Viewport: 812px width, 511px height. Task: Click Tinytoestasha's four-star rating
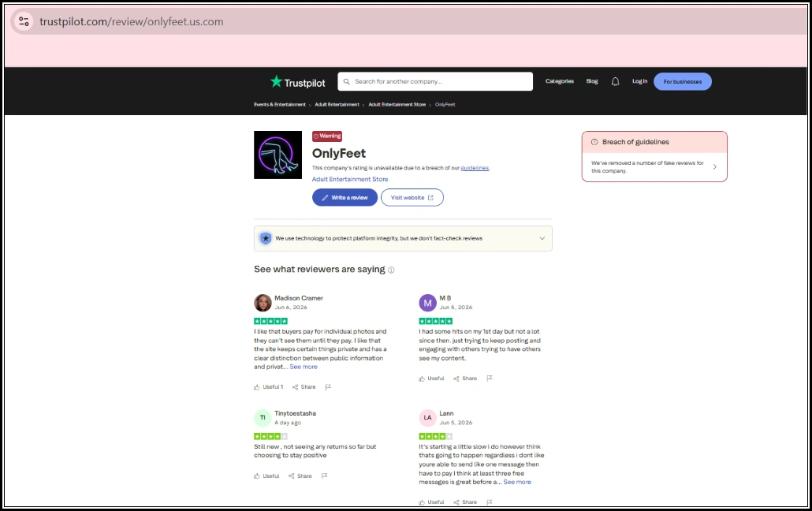pos(271,436)
